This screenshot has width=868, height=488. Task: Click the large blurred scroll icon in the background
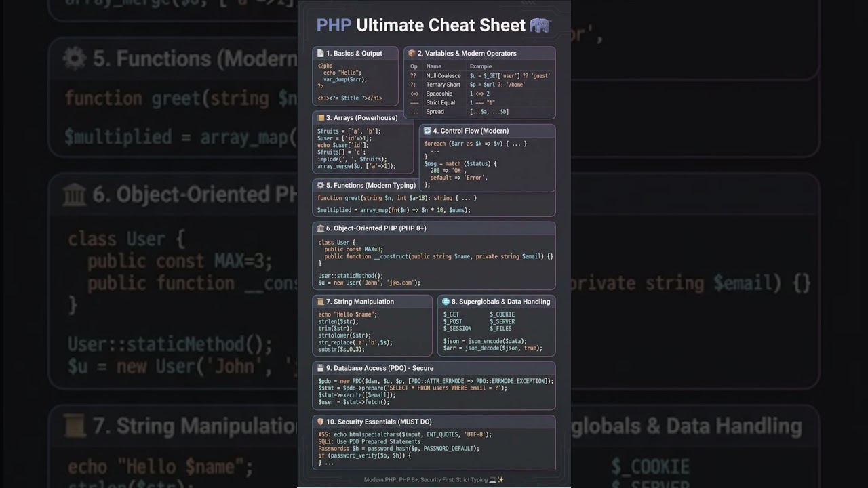pos(74,426)
